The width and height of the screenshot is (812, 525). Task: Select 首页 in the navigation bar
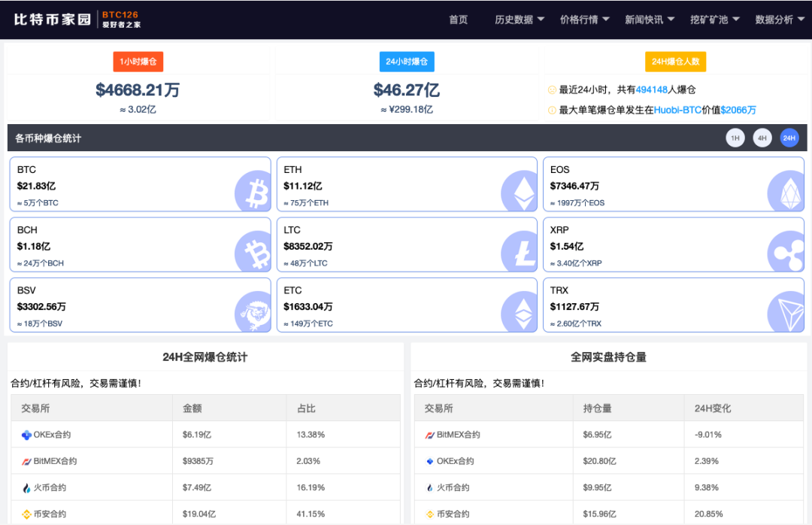[x=458, y=20]
